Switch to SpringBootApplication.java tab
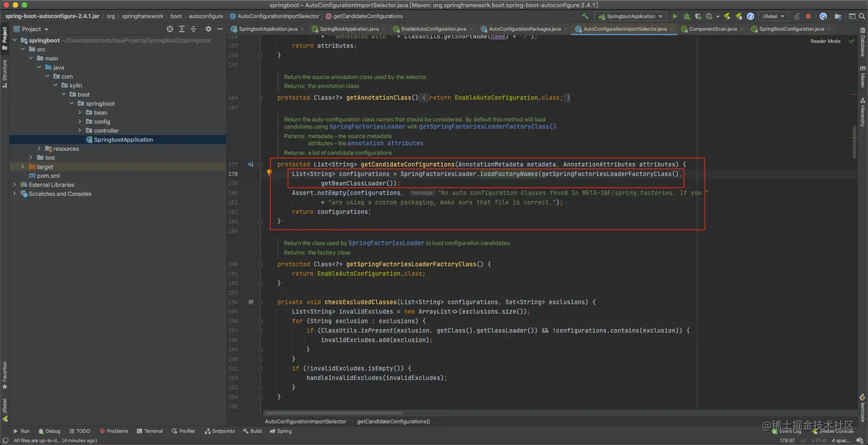This screenshot has height=445, width=868. [349, 29]
